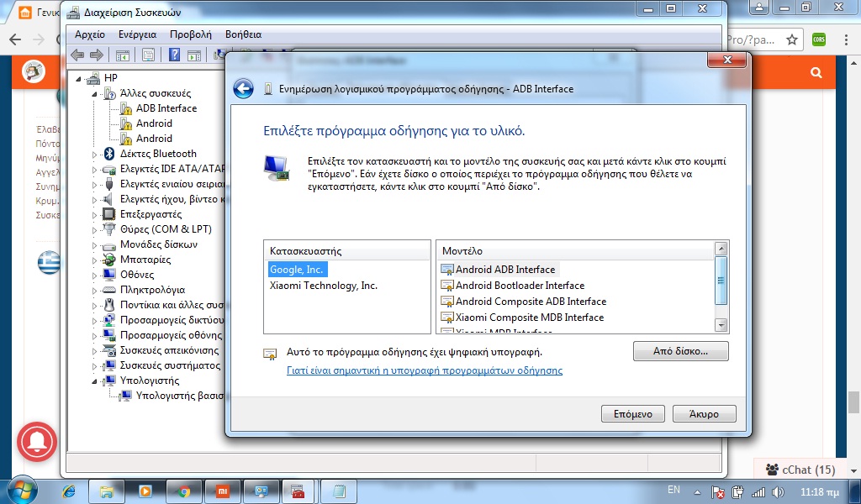Screen dimensions: 861x504
Task: Expand the Θύρες (COM & LPT) node
Action: 95,229
